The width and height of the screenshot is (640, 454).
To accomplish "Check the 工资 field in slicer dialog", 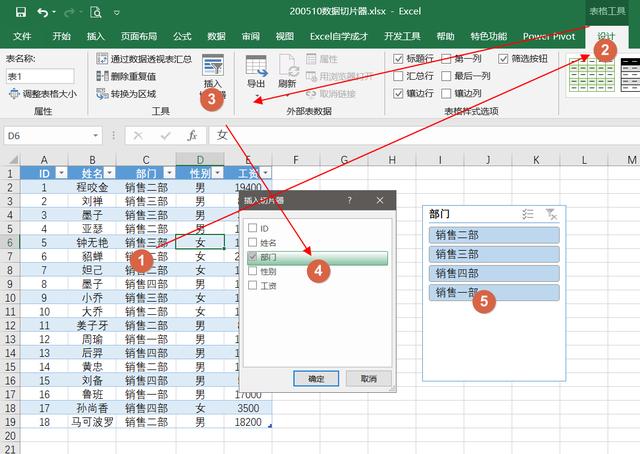I will [x=253, y=285].
